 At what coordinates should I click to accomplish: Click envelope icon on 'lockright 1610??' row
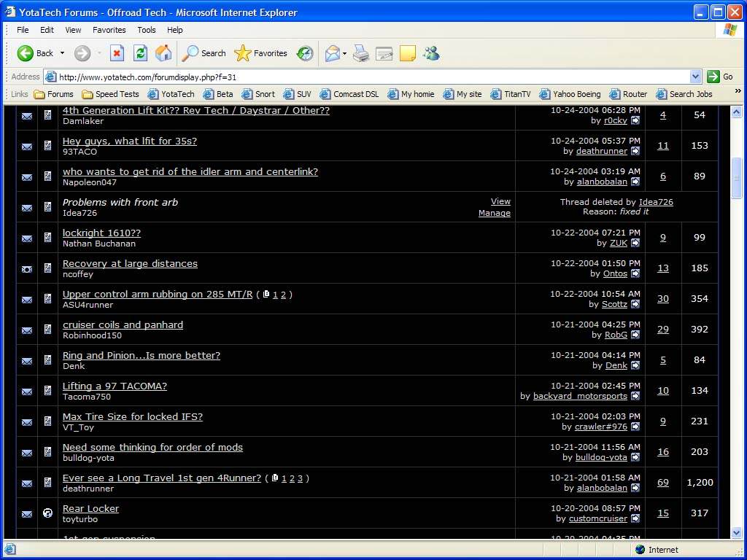coord(27,238)
